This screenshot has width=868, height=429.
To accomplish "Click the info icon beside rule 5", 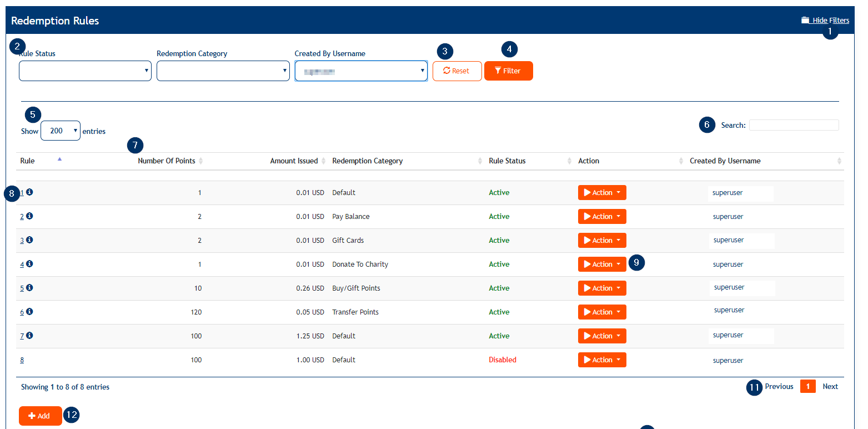I will pyautogui.click(x=29, y=288).
